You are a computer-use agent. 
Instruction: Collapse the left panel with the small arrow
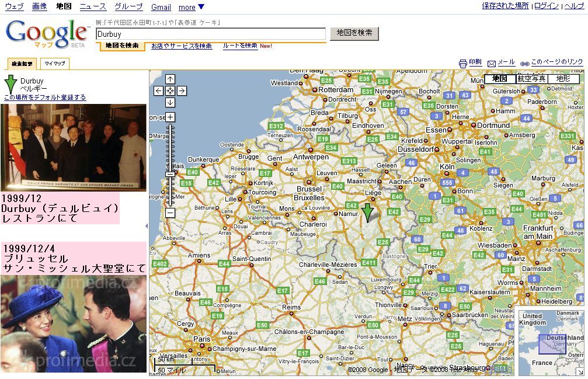[x=147, y=225]
